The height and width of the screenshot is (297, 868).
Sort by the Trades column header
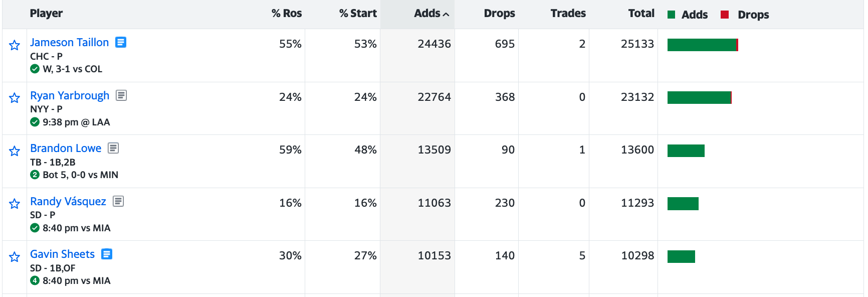(x=568, y=14)
